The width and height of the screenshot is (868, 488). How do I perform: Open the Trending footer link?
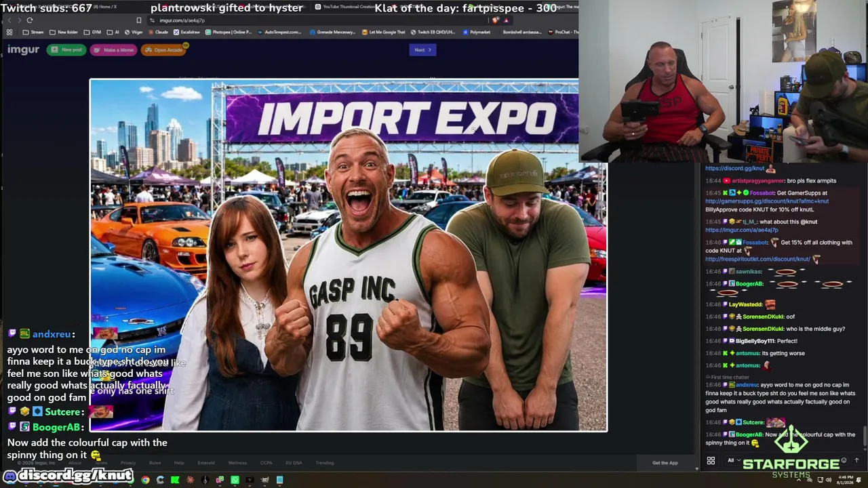[324, 463]
